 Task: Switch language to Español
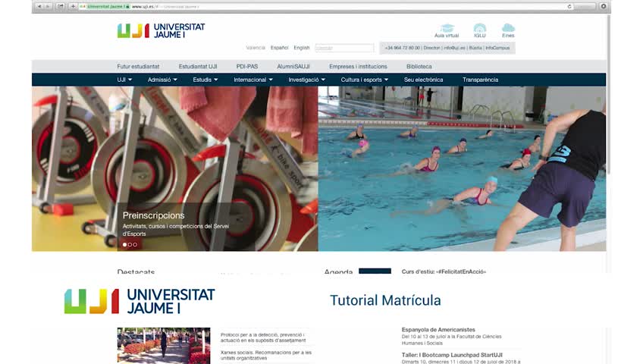click(x=279, y=48)
